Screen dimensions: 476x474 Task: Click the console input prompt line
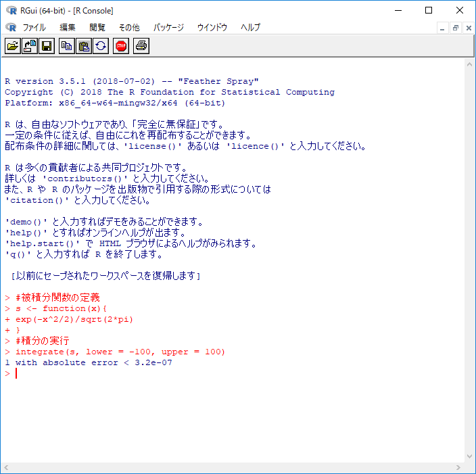click(x=11, y=373)
